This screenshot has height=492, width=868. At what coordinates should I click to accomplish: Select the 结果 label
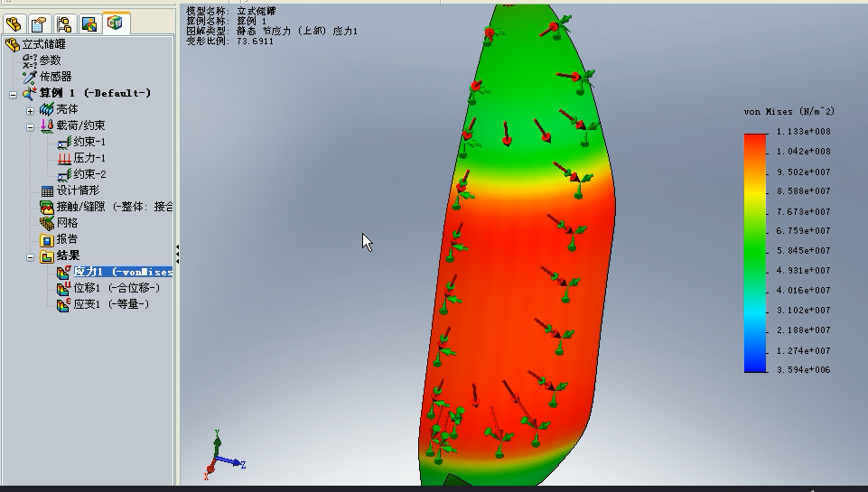pos(68,255)
